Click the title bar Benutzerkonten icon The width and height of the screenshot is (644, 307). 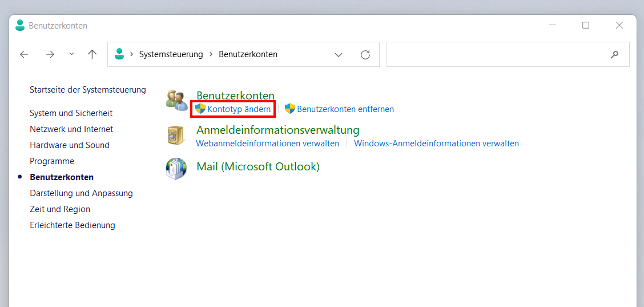pyautogui.click(x=20, y=25)
